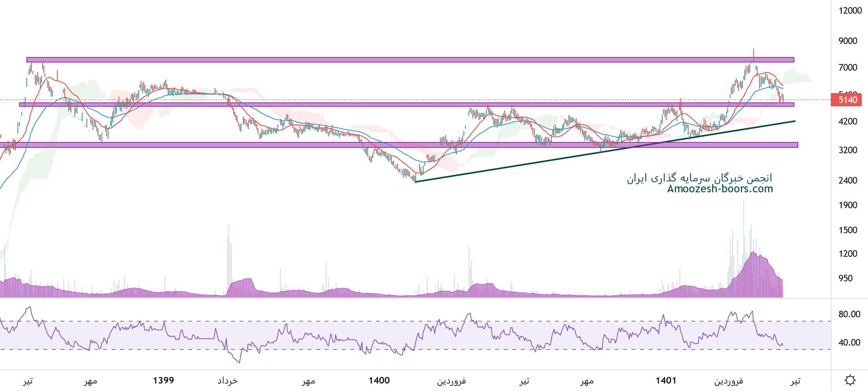Click the 40.00 level on RSI axis
This screenshot has height=391, width=868.
[x=849, y=343]
